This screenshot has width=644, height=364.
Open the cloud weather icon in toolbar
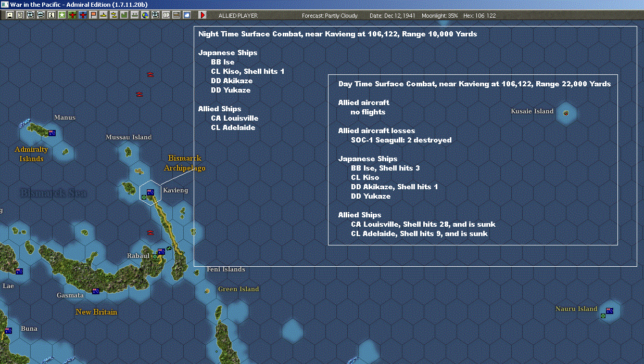(x=187, y=15)
